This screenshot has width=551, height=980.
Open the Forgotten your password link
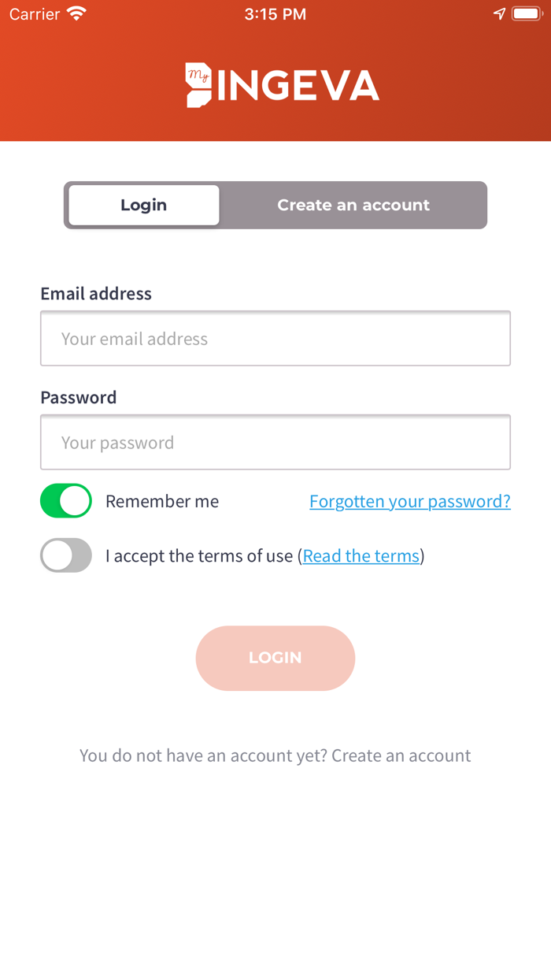pos(410,501)
